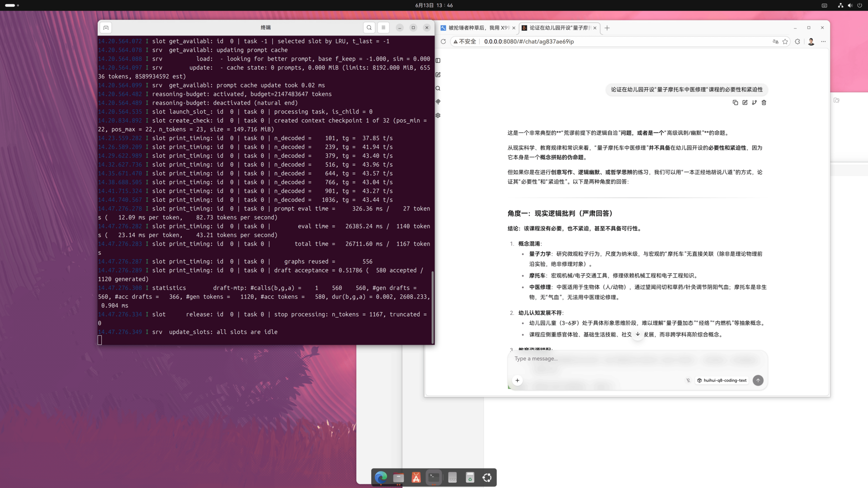The width and height of the screenshot is (868, 488).
Task: Add an attachment with the plus button
Action: coord(518,380)
